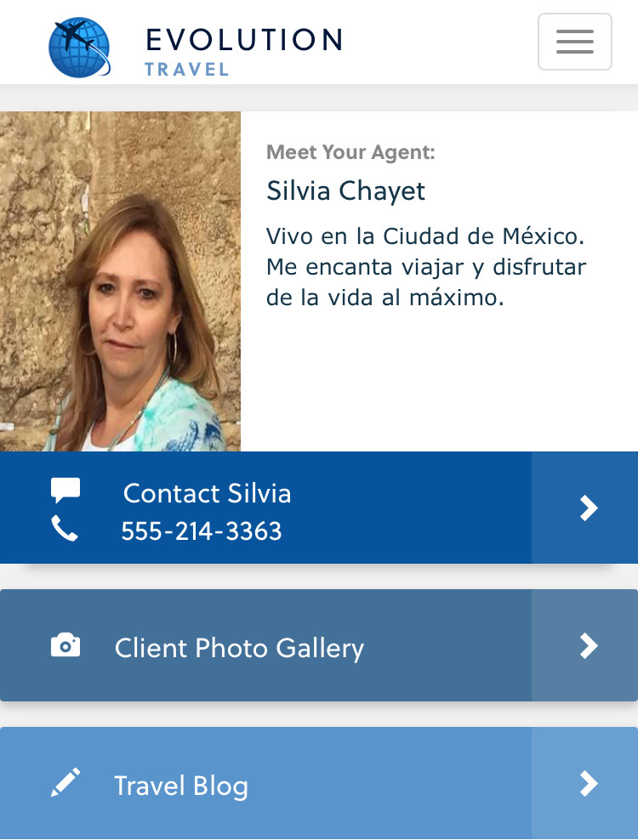Click the agent profile photo

pyautogui.click(x=120, y=281)
